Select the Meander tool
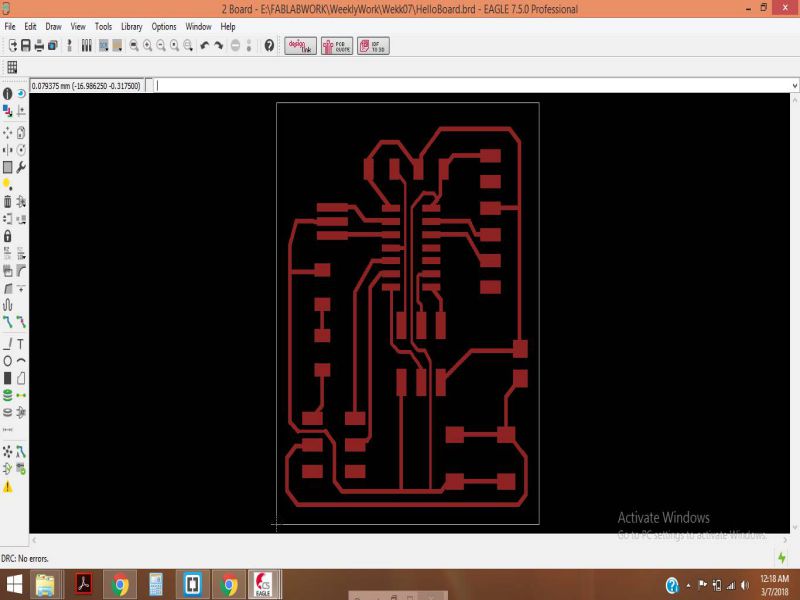This screenshot has width=800, height=600. point(7,305)
